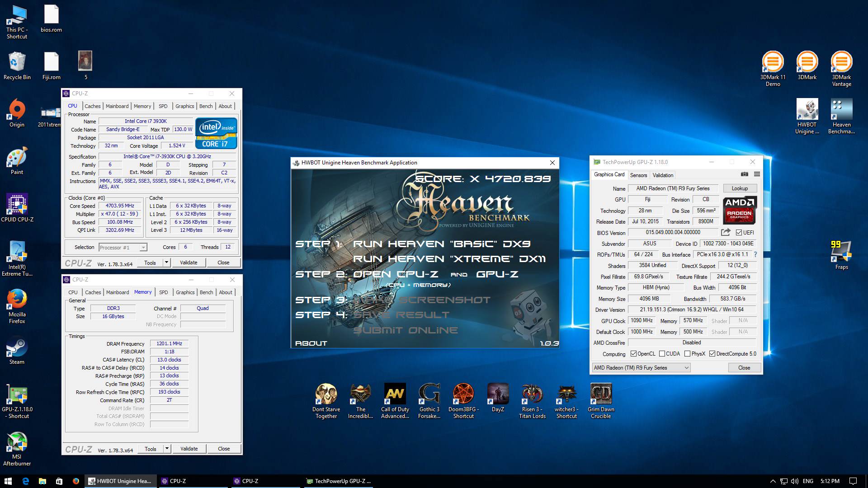Open the Windows Start menu
This screenshot has height=488, width=868.
click(x=8, y=481)
